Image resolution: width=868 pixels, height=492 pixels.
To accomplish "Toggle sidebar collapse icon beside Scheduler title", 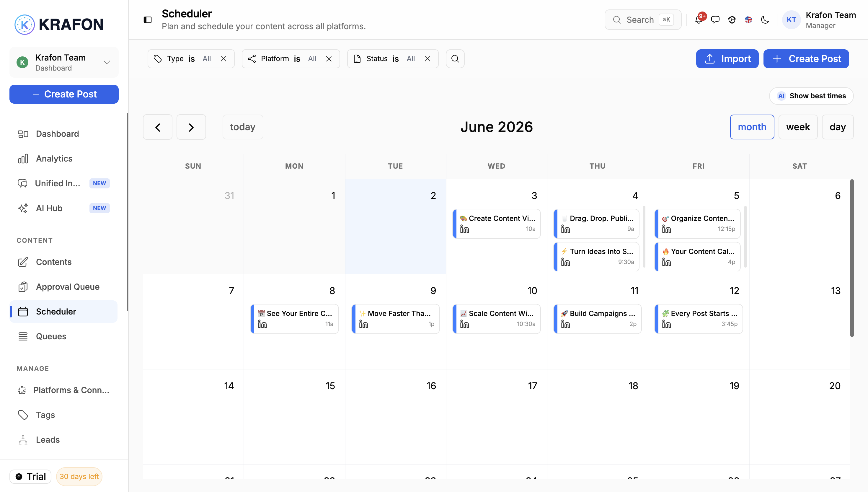I will [148, 20].
